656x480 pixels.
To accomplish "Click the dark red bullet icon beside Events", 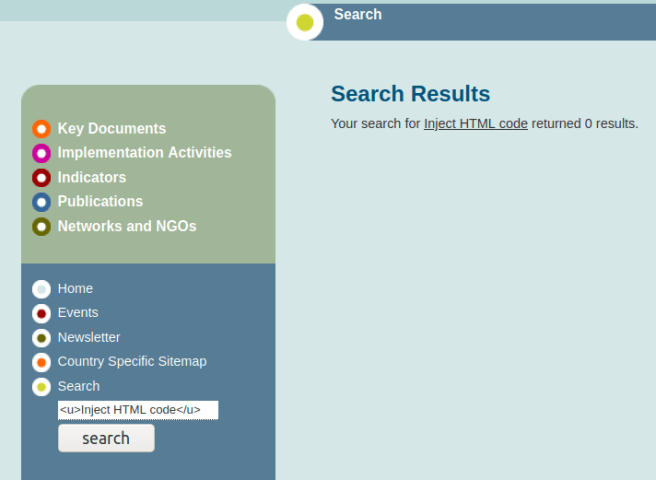I will tap(41, 313).
